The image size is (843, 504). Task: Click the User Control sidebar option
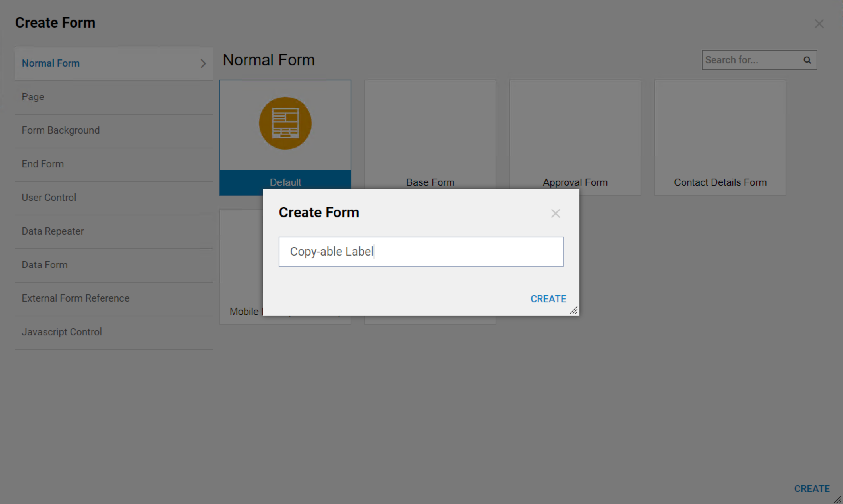click(47, 197)
